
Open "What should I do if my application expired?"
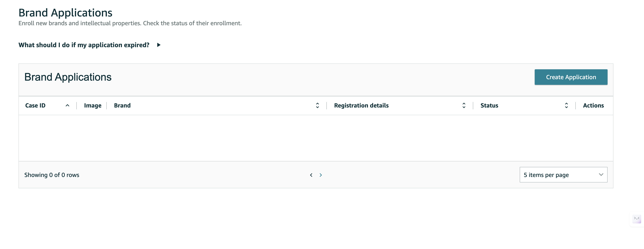[84, 45]
